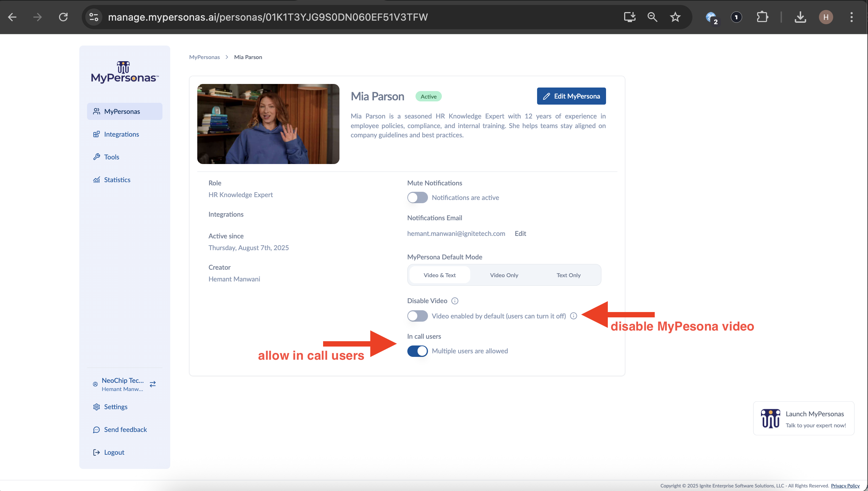Select Text Only default mode
The image size is (868, 491).
tap(568, 275)
